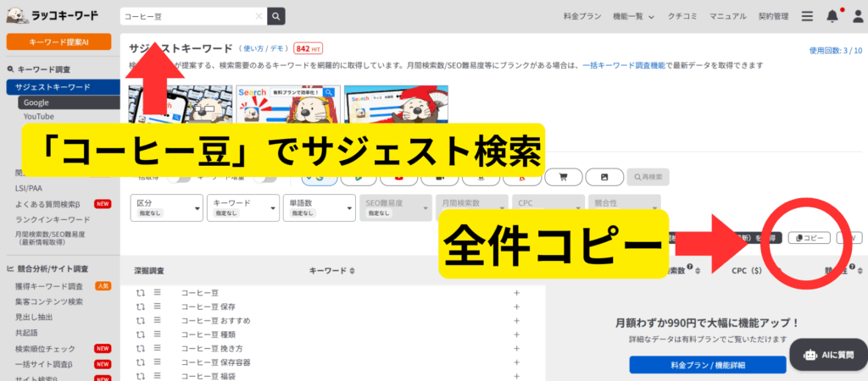Screen dimensions: 868x381
Task: Open 契約管理 in the top navigation
Action: 773,17
